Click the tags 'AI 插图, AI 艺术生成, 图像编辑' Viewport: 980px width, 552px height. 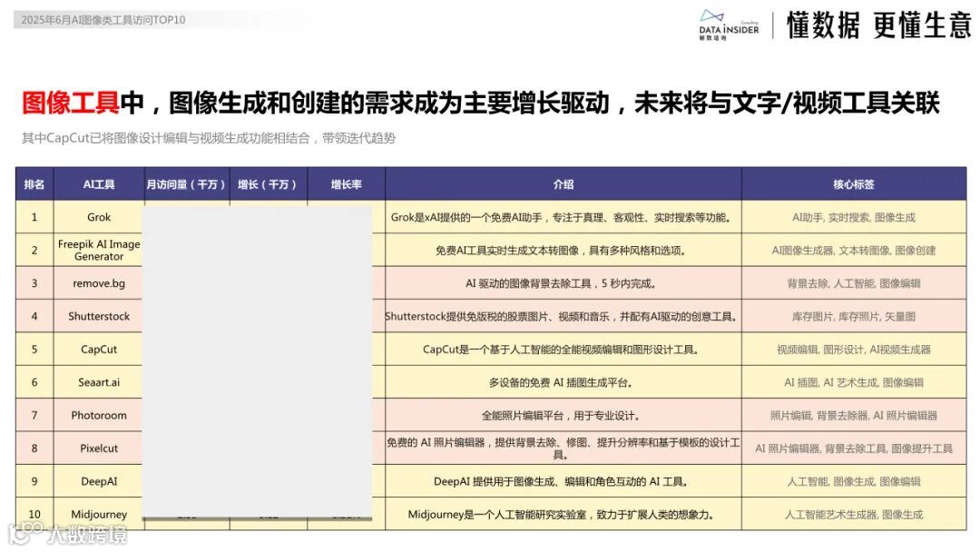tap(854, 382)
